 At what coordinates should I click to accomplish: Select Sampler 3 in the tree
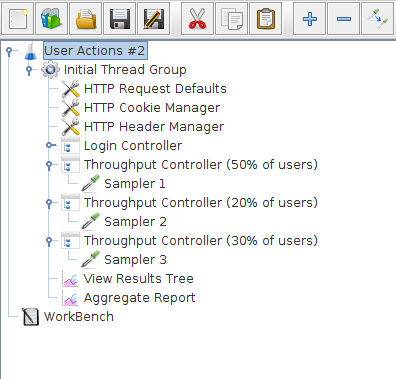click(135, 260)
